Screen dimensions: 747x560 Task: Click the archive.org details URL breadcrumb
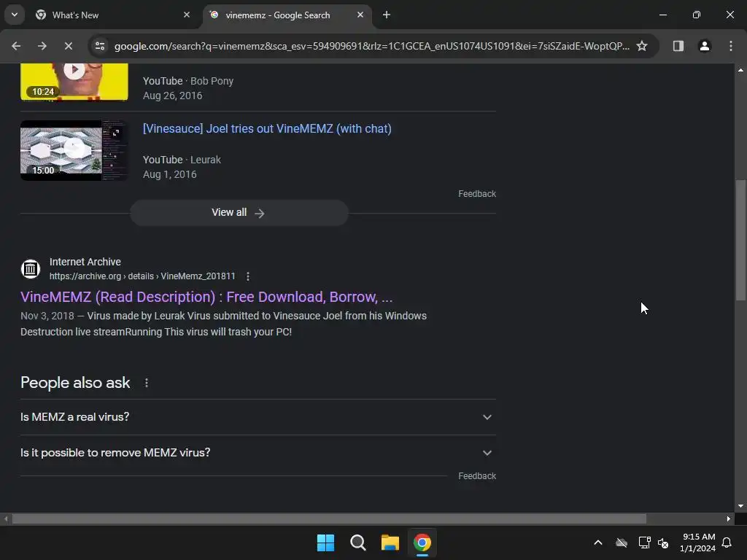(142, 276)
